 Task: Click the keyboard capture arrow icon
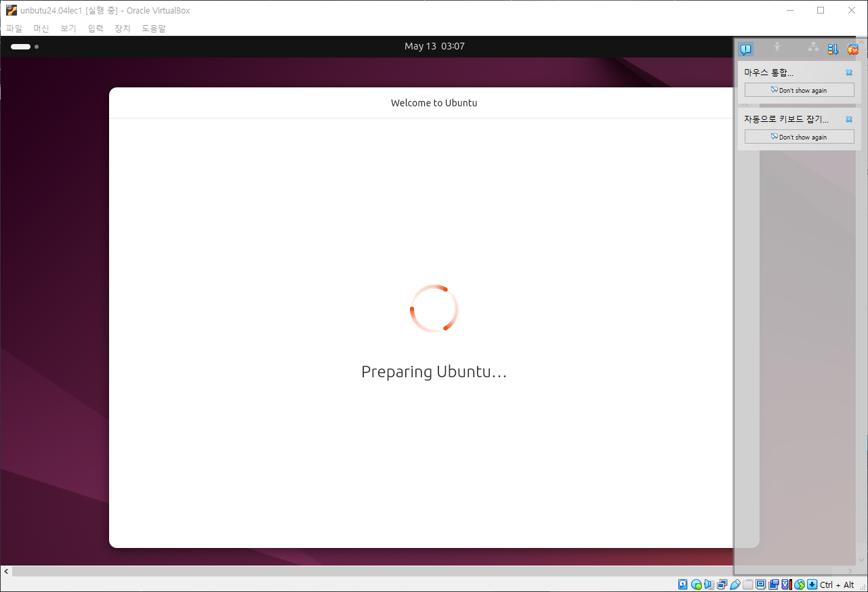click(812, 585)
